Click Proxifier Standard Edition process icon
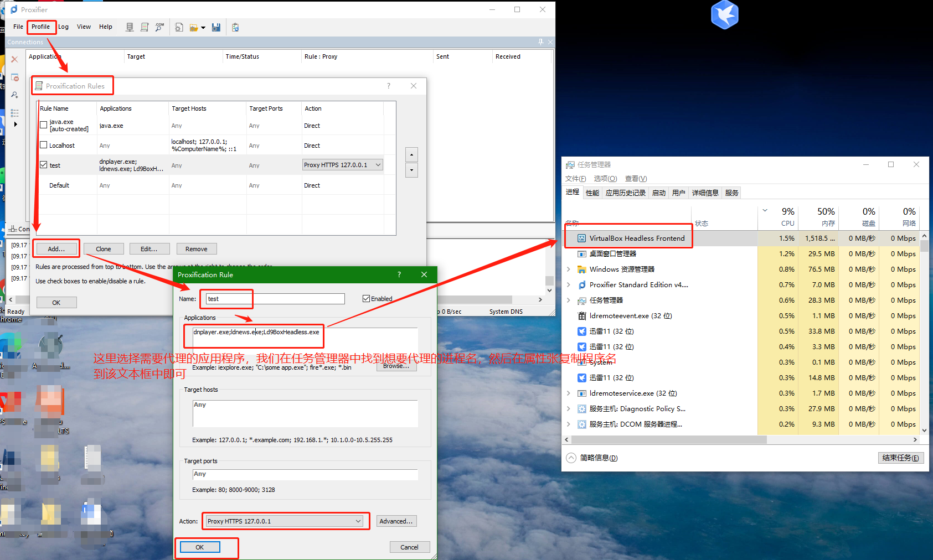The width and height of the screenshot is (933, 560). coord(581,285)
